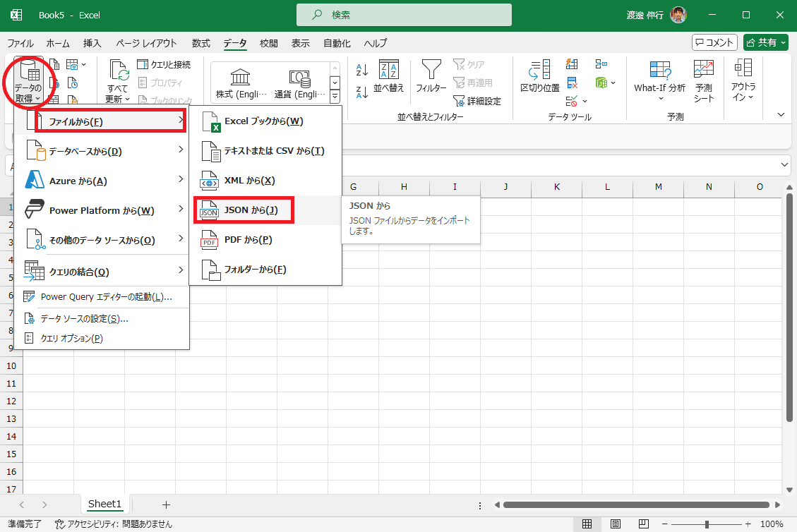The height and width of the screenshot is (532, 797).
Task: Select the Stocks (株式) data type
Action: click(x=241, y=85)
